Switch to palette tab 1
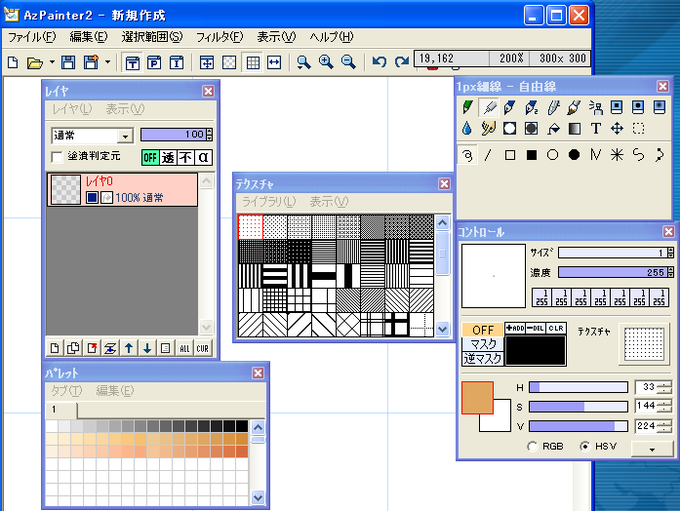This screenshot has height=511, width=680. click(x=61, y=410)
